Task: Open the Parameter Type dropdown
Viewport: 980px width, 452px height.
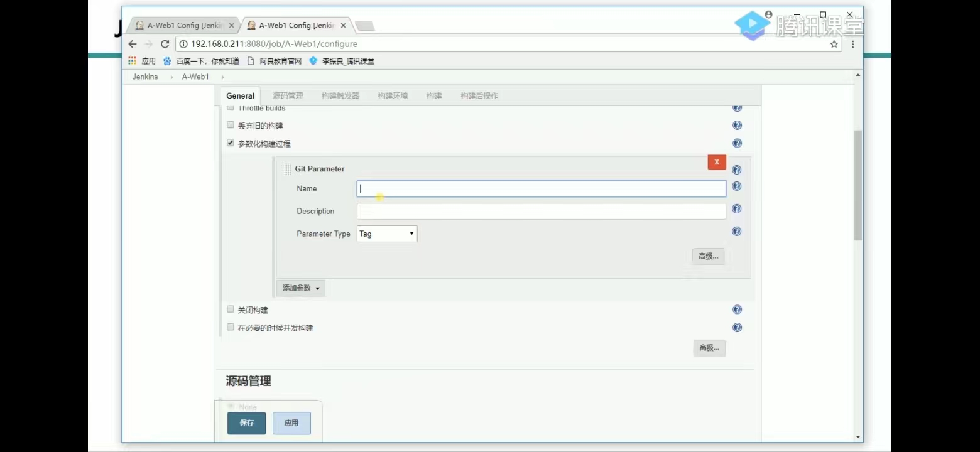Action: point(387,234)
